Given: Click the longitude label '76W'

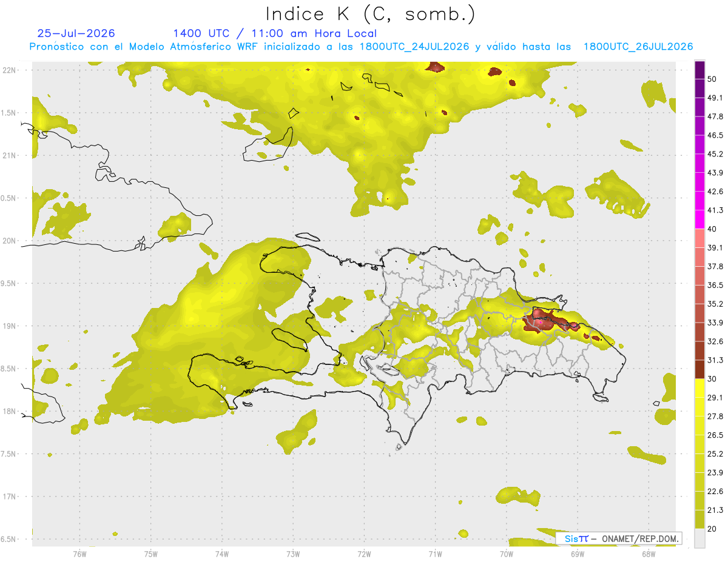Looking at the screenshot, I should [79, 554].
